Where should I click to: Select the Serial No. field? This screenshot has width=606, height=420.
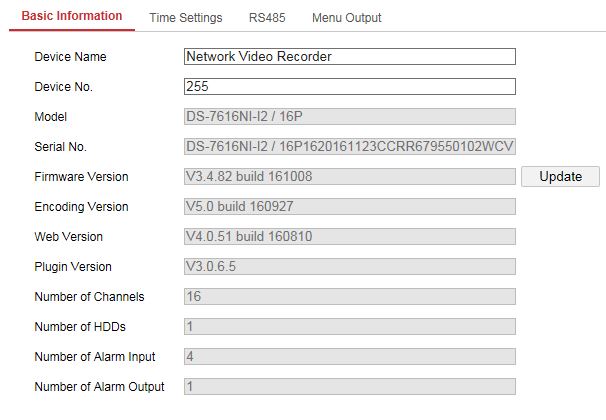(x=349, y=147)
